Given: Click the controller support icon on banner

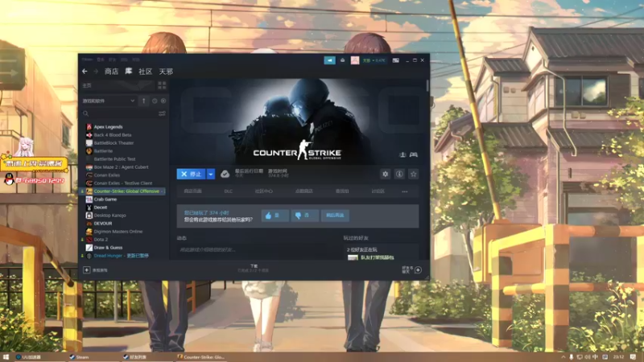Looking at the screenshot, I should coord(414,154).
